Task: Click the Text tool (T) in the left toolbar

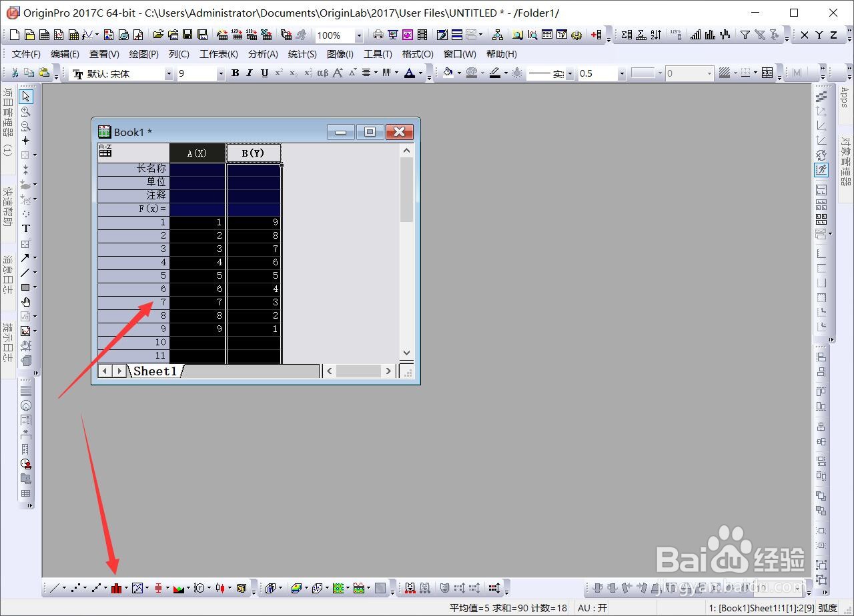Action: 26,229
